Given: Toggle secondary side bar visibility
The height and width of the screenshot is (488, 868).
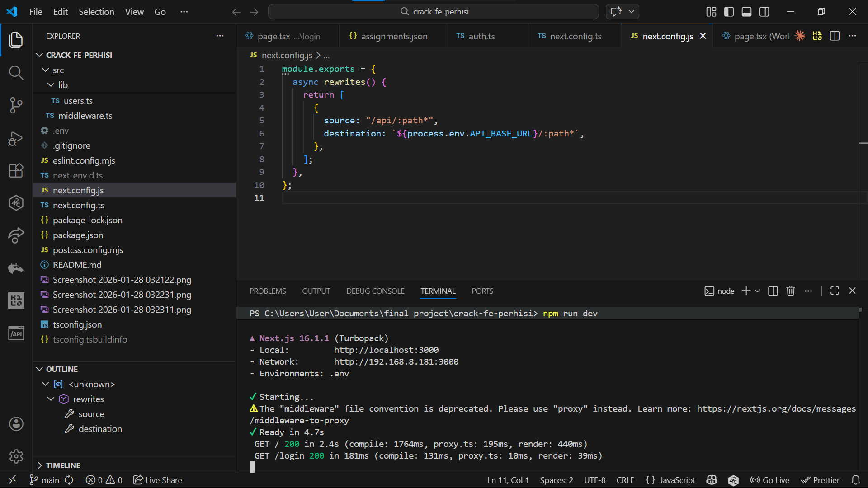Looking at the screenshot, I should 764,12.
